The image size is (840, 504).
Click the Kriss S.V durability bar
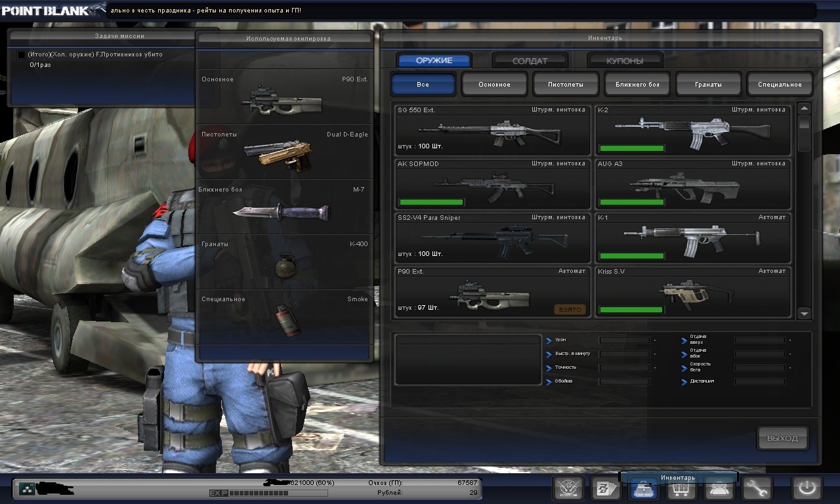click(x=631, y=310)
